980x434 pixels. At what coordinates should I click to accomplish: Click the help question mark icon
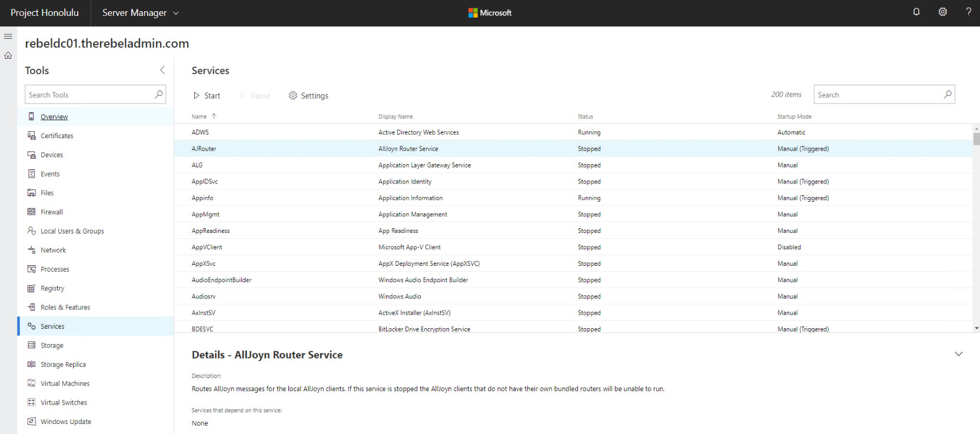coord(968,12)
